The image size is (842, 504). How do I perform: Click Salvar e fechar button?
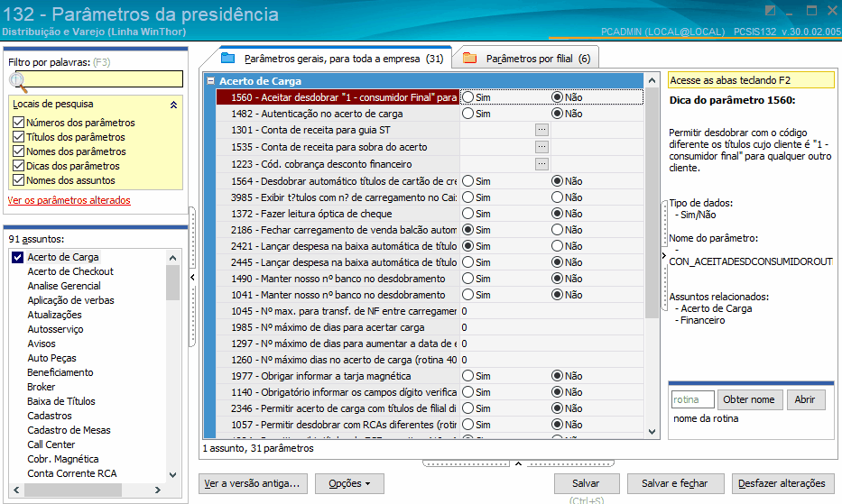(675, 483)
